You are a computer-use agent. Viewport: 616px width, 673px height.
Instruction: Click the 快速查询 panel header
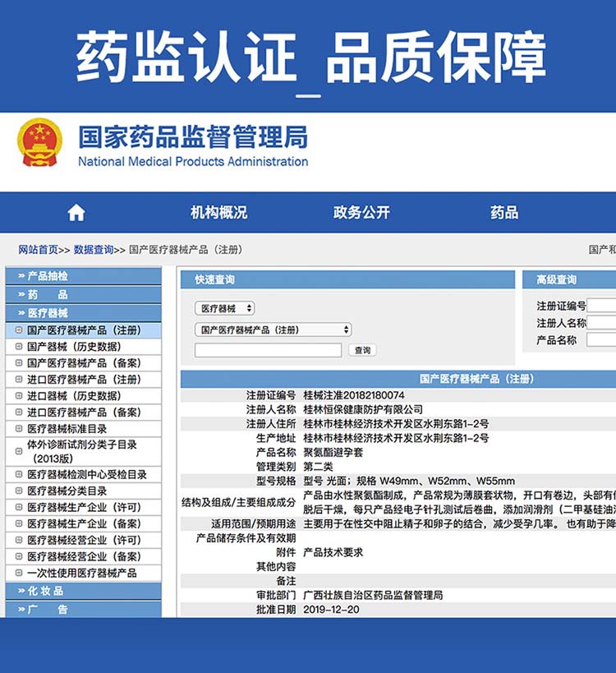(348, 280)
